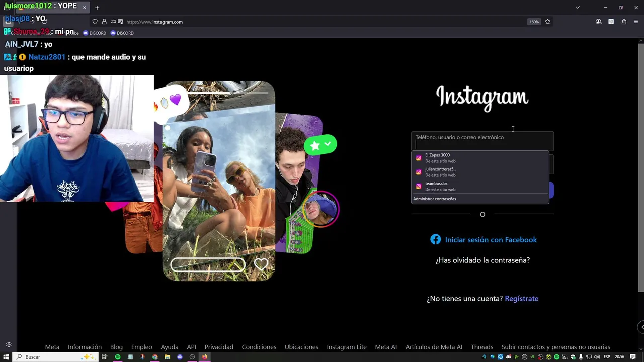Screen dimensions: 644x362
Task: Click the Facebook logo icon
Action: pyautogui.click(x=436, y=240)
